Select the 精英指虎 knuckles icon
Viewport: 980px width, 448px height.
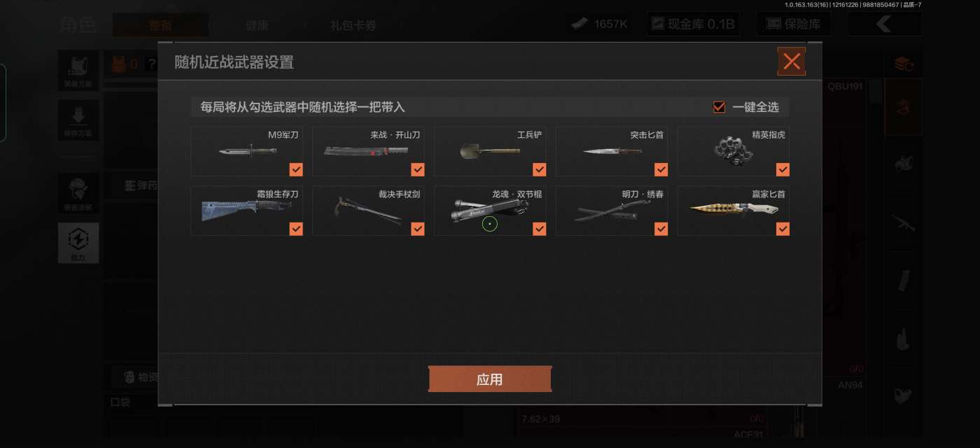pyautogui.click(x=734, y=150)
